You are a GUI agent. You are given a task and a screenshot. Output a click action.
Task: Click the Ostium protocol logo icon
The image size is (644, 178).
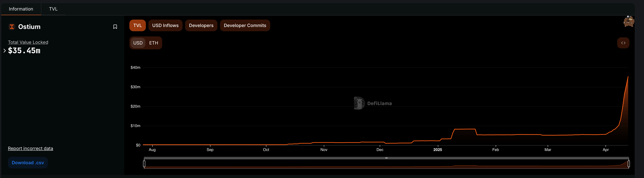pyautogui.click(x=12, y=27)
